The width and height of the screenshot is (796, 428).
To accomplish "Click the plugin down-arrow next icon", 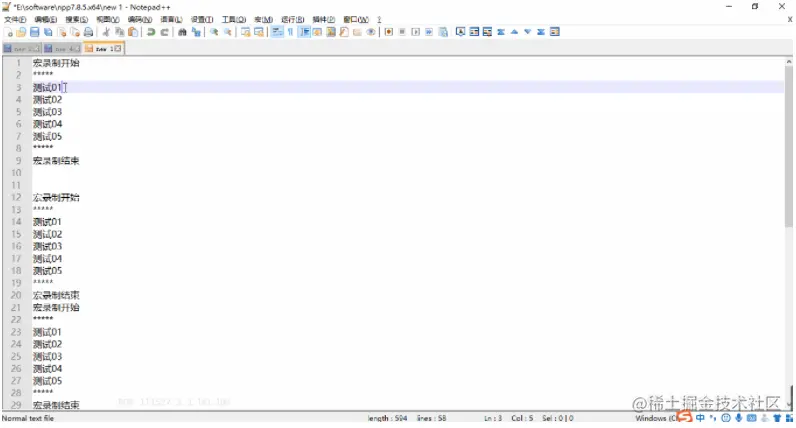I will [x=527, y=32].
